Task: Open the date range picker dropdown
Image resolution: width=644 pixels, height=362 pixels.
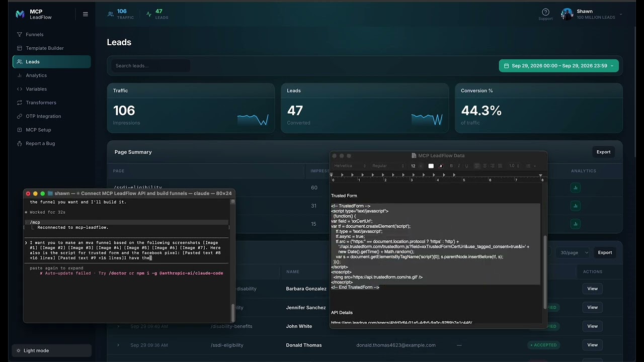Action: pyautogui.click(x=559, y=66)
